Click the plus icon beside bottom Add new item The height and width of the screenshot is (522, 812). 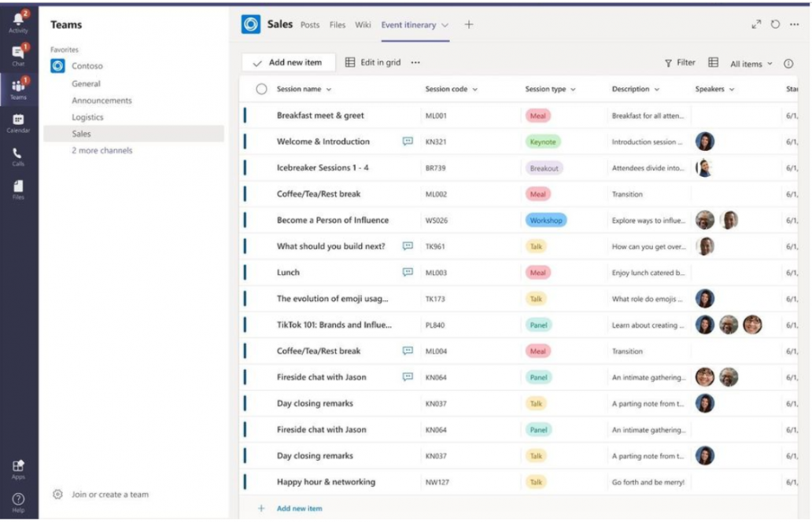[x=261, y=509]
